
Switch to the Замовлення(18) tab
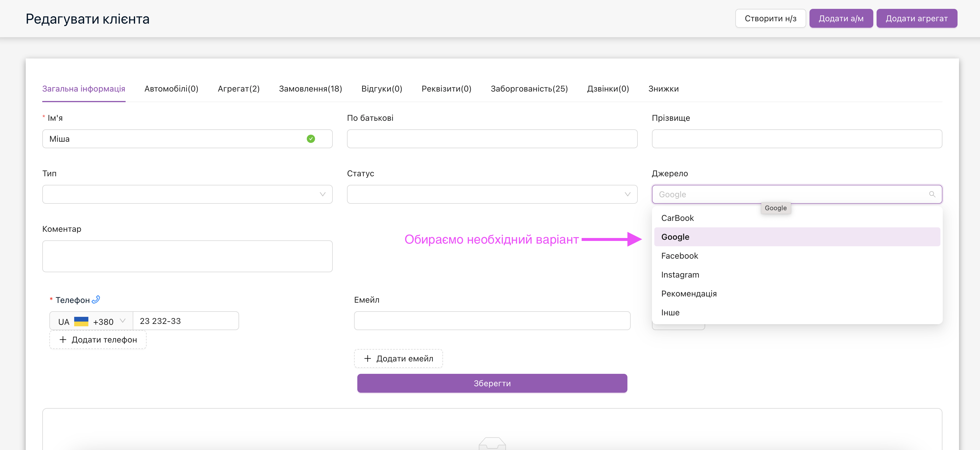pyautogui.click(x=310, y=89)
